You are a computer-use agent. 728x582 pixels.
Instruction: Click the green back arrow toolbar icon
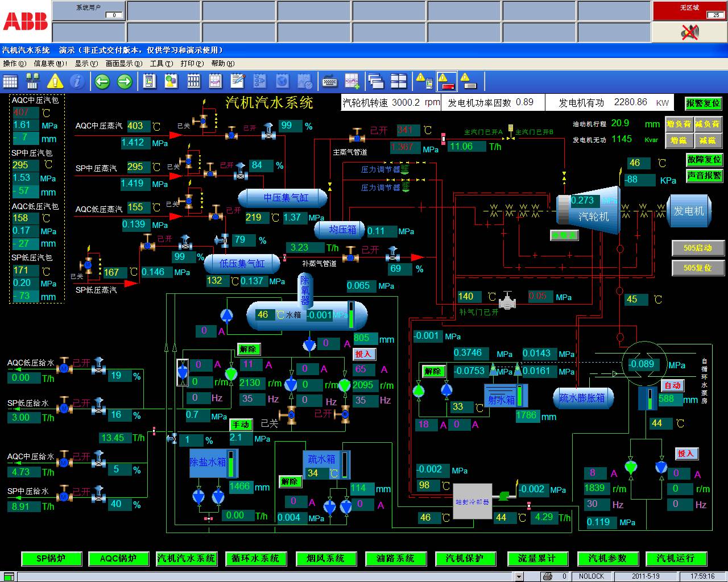pyautogui.click(x=102, y=82)
